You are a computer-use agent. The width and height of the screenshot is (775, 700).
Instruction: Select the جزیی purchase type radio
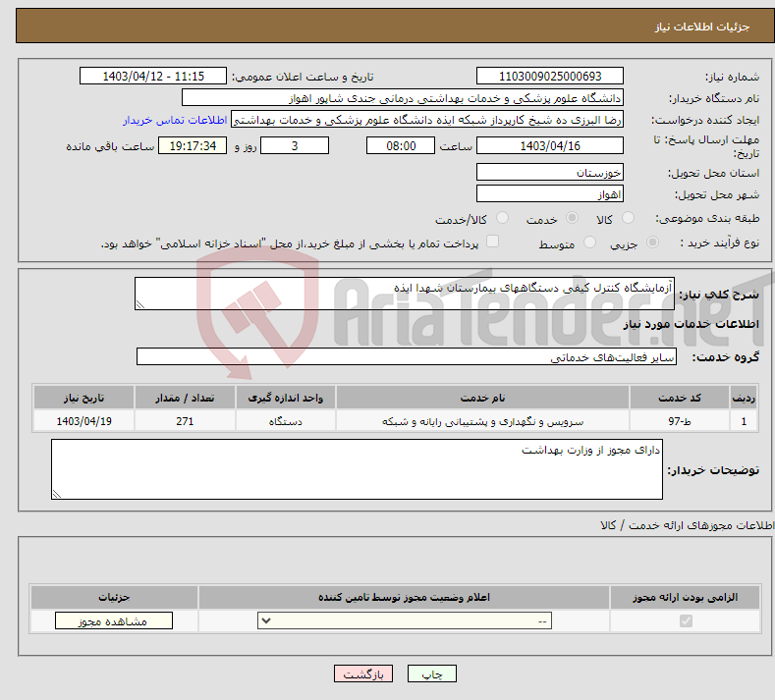[652, 242]
